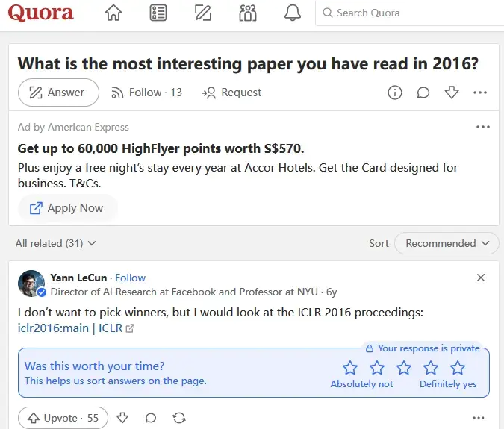Viewport: 504px width, 429px height.
Task: Open the Following list icon
Action: (158, 13)
